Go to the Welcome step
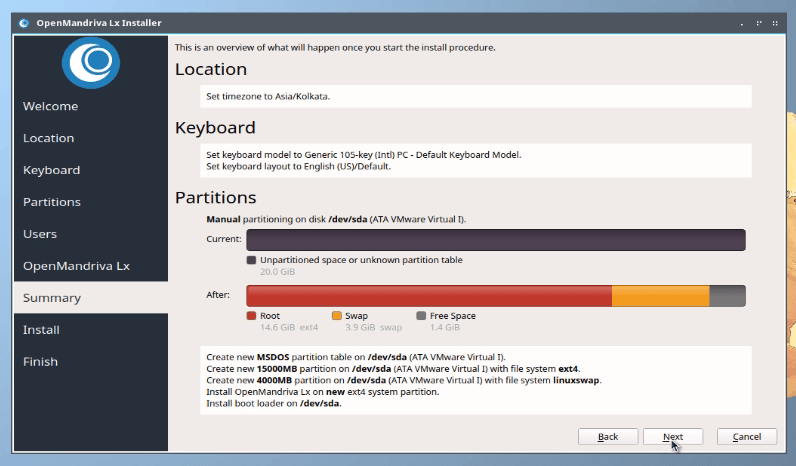Image resolution: width=796 pixels, height=466 pixels. tap(50, 106)
